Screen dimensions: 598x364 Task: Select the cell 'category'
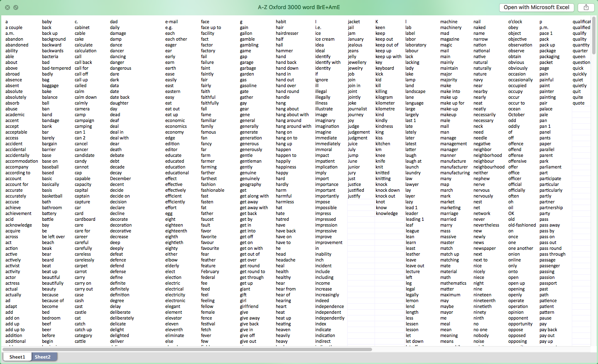coord(83,335)
